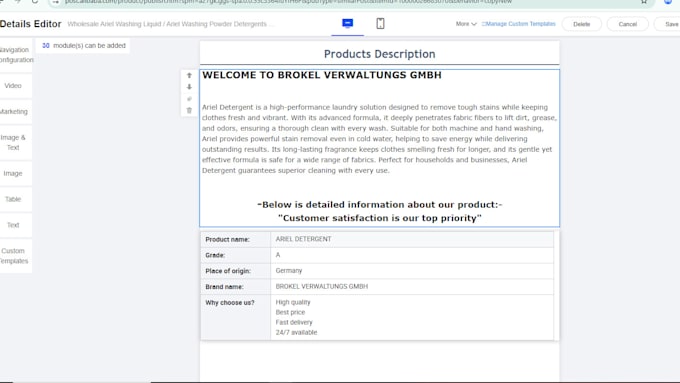Viewport: 680px width, 383px height.
Task: Click the product title next to Details Editor
Action: (170, 24)
